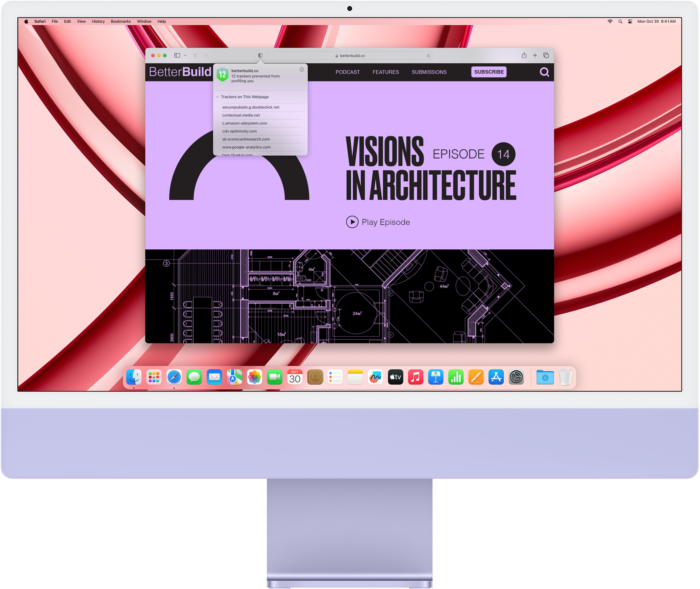Select securepubads.g.doubleclick.net tracker row

(x=262, y=107)
